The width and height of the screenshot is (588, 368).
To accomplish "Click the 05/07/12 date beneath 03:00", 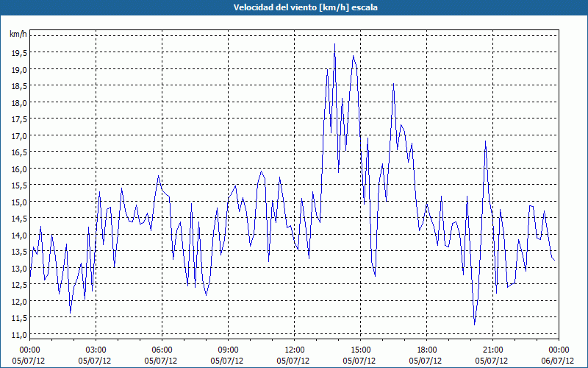I will click(95, 361).
